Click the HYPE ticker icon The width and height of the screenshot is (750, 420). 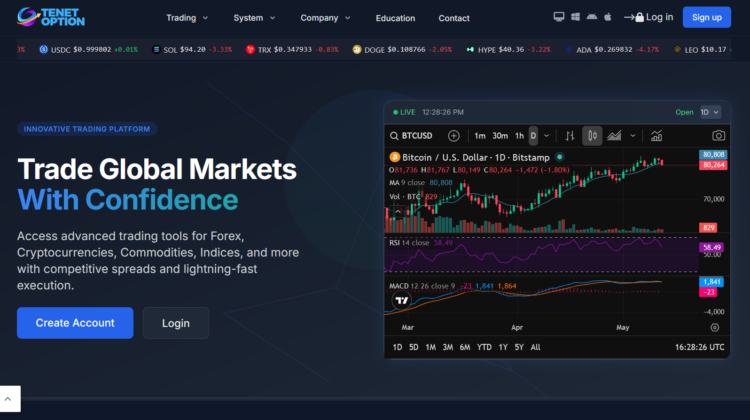470,49
